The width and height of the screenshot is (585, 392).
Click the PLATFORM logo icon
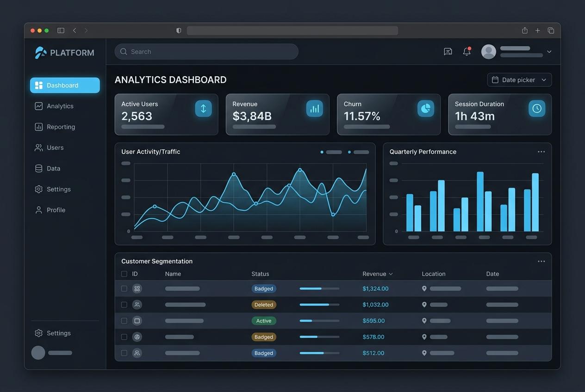(41, 53)
